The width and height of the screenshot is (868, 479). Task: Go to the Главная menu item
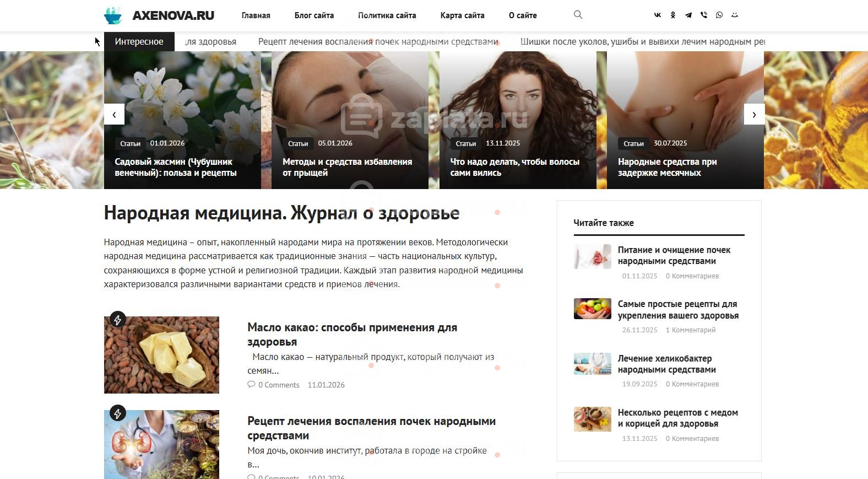[x=256, y=15]
